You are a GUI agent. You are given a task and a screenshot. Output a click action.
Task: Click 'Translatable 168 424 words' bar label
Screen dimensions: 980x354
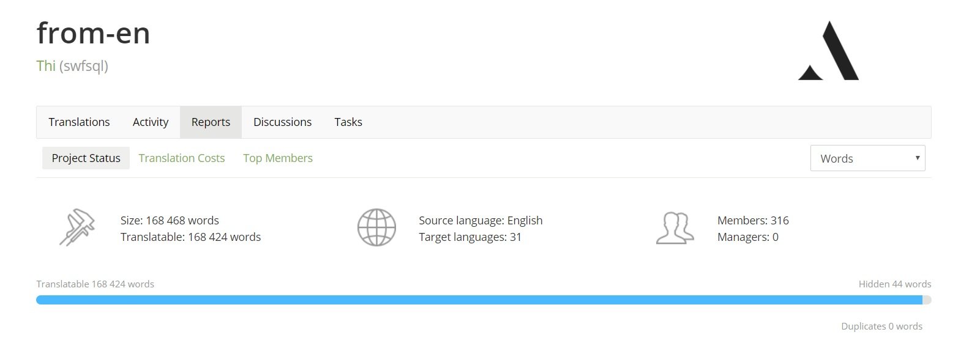tap(95, 284)
